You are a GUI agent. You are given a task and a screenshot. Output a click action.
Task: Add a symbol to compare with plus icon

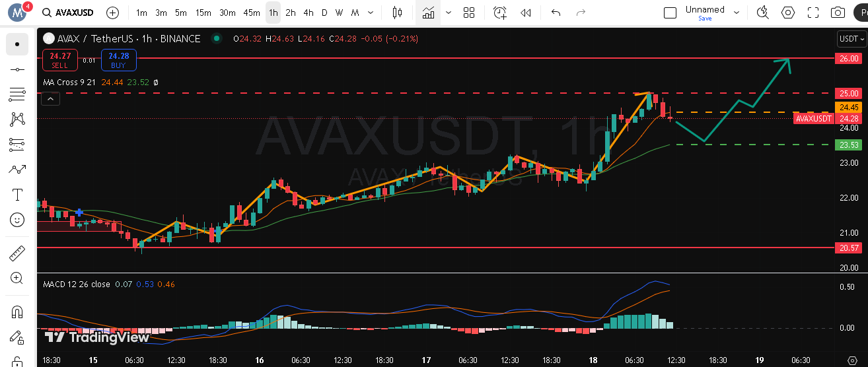113,13
